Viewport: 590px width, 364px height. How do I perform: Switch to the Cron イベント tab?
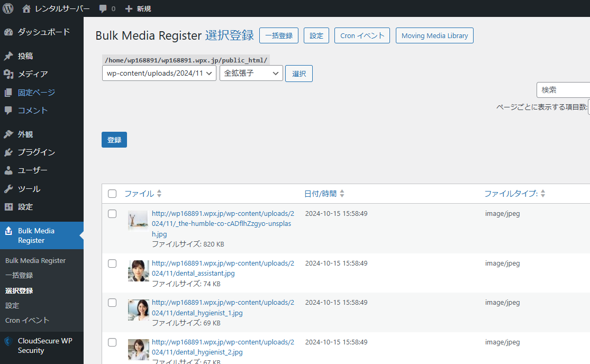(362, 36)
